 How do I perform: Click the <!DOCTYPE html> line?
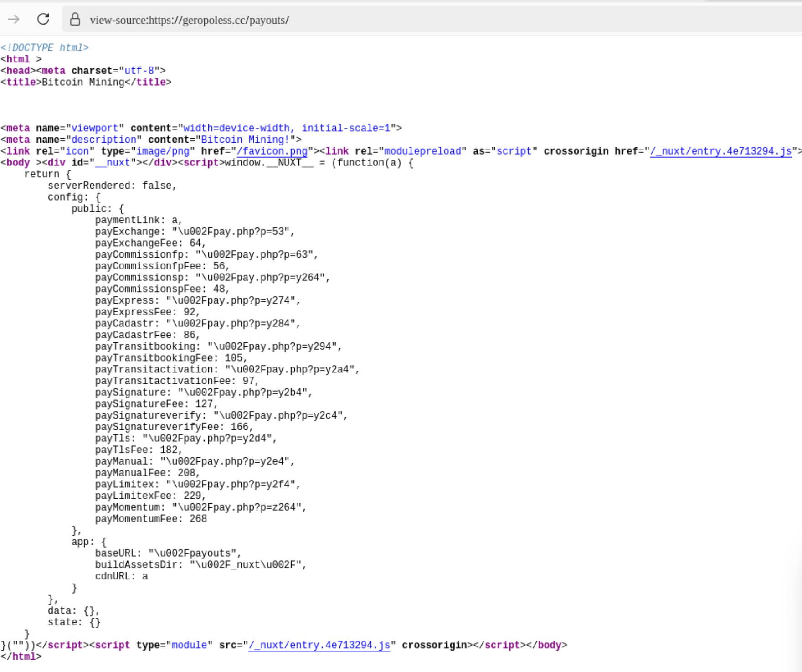coord(45,48)
